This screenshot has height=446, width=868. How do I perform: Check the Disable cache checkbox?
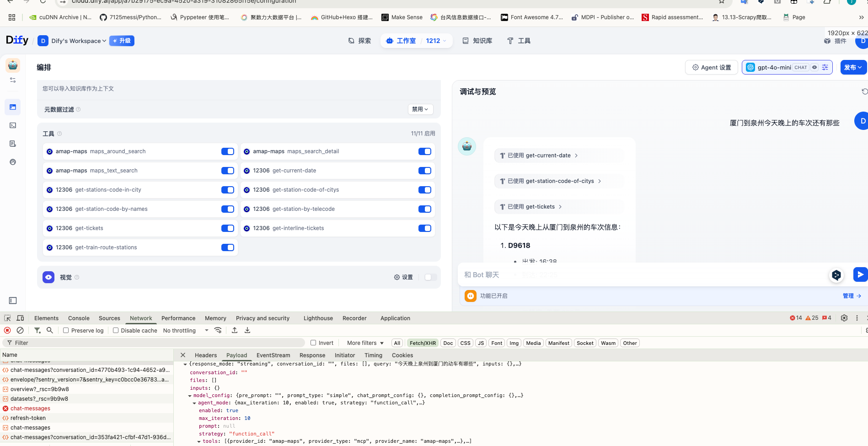tap(116, 330)
